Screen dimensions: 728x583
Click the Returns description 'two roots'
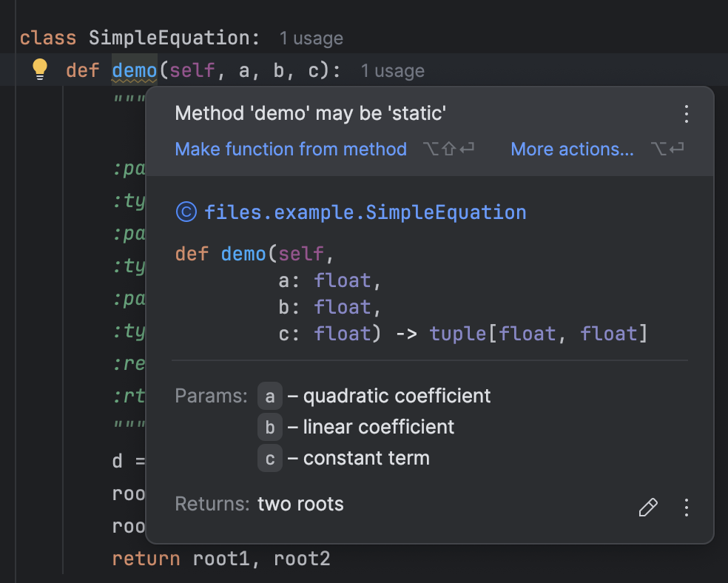300,504
